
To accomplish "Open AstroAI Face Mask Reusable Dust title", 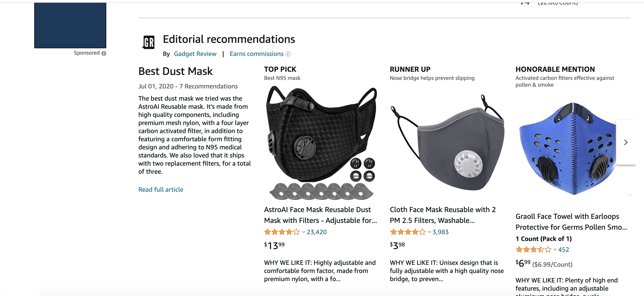I will point(320,215).
